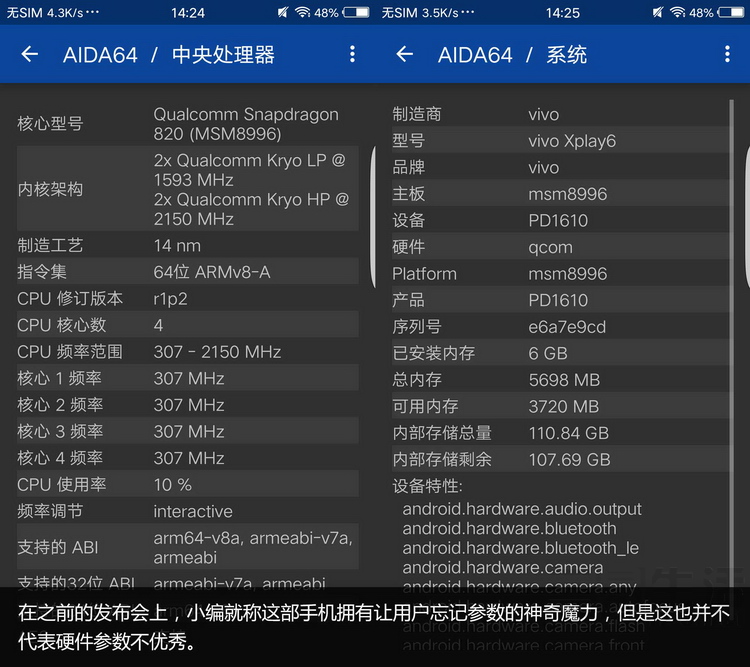This screenshot has width=750, height=667.
Task: Tap the mute icon in the left status bar
Action: pyautogui.click(x=283, y=12)
